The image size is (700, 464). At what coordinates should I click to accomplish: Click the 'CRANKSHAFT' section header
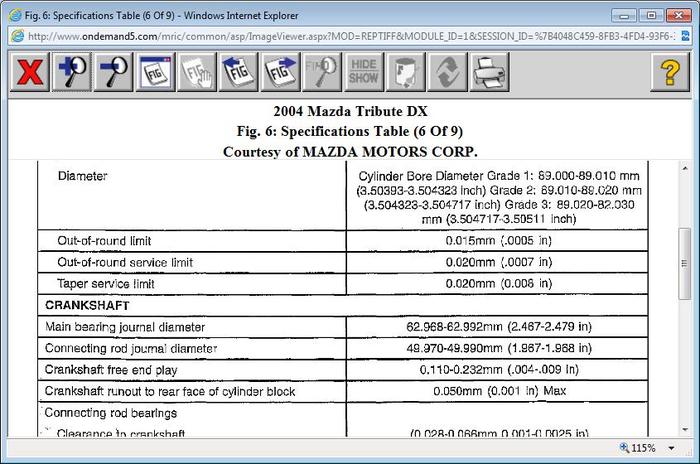click(x=88, y=305)
